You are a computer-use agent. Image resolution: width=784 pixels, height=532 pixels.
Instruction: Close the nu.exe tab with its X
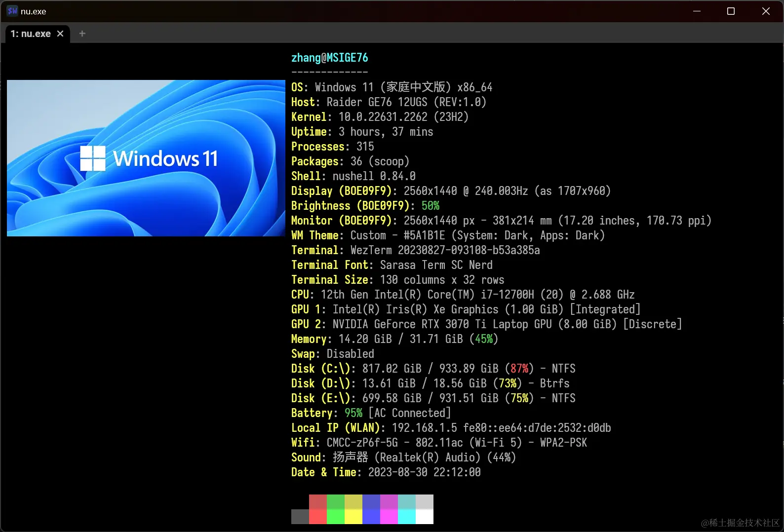click(60, 34)
